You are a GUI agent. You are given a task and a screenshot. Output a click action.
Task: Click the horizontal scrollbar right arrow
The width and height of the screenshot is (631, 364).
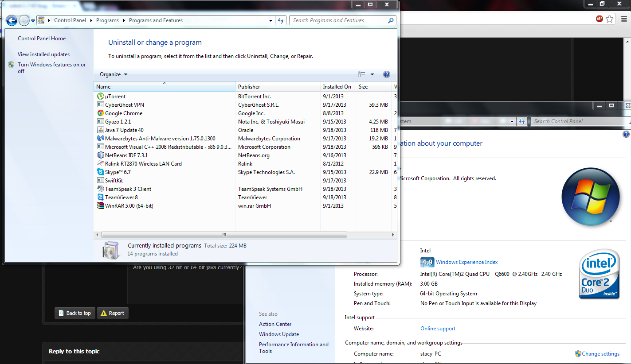393,235
